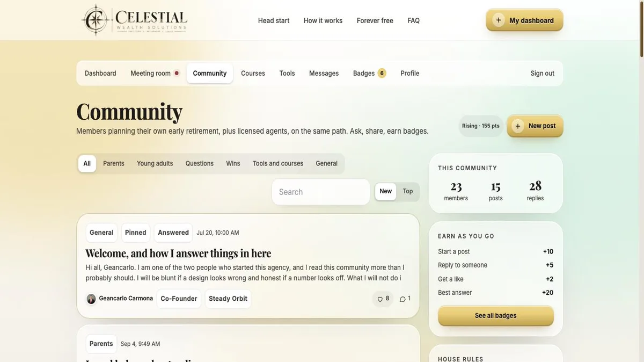The width and height of the screenshot is (644, 362).
Task: Open the Meeting room tab
Action: (x=155, y=73)
